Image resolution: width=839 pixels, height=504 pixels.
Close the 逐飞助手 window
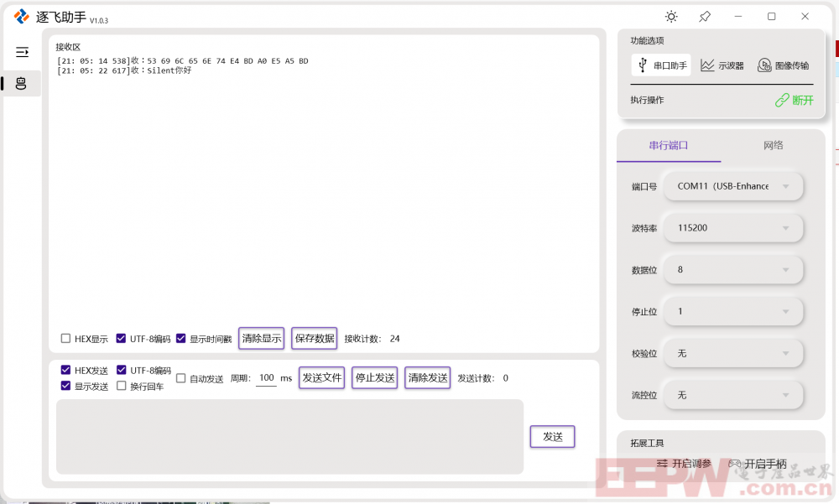805,17
